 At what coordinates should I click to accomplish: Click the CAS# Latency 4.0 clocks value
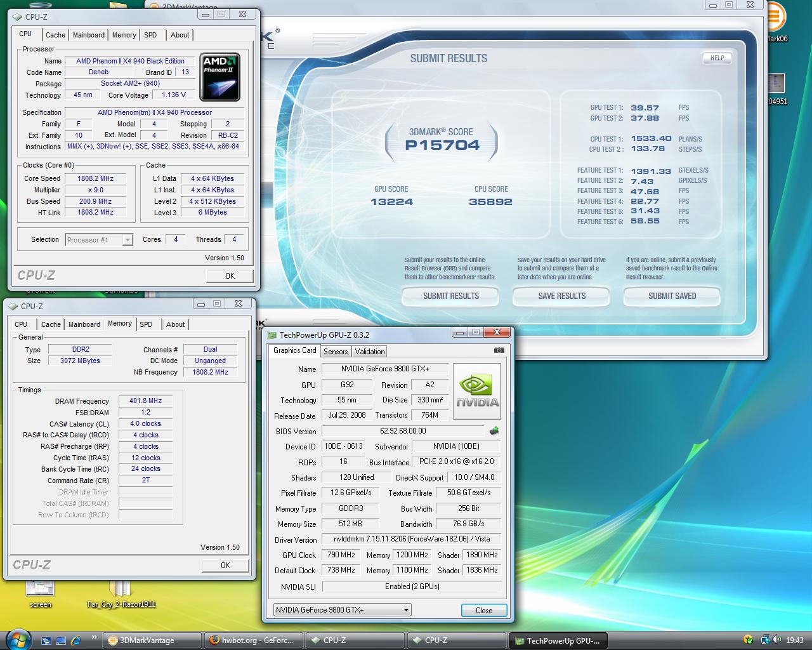146,424
